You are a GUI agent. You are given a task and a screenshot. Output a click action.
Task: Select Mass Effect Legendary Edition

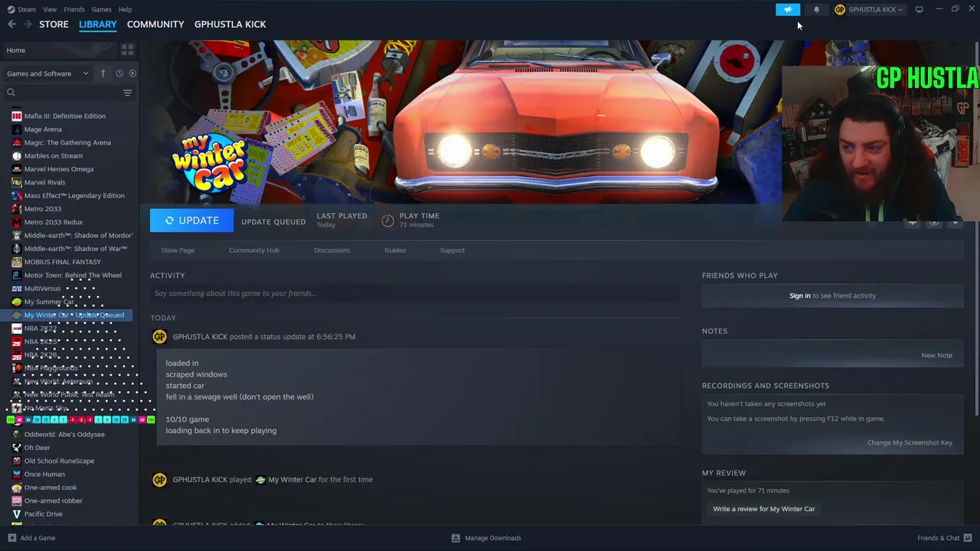click(74, 195)
